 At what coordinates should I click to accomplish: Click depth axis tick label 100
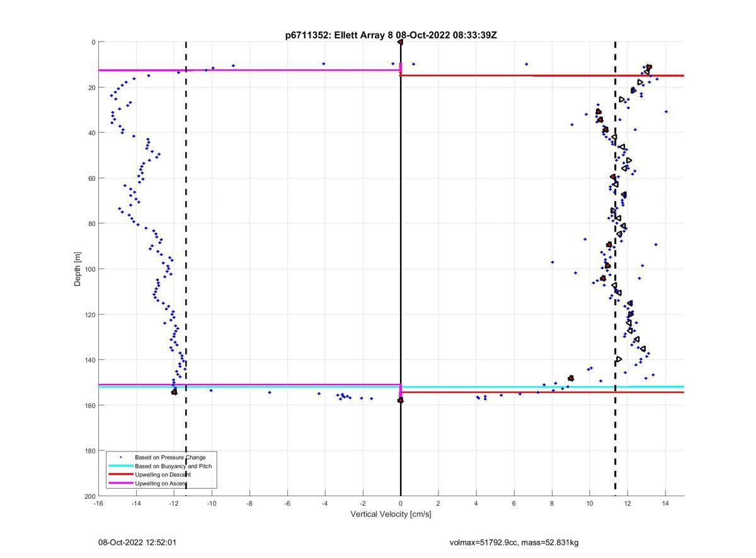pos(89,269)
